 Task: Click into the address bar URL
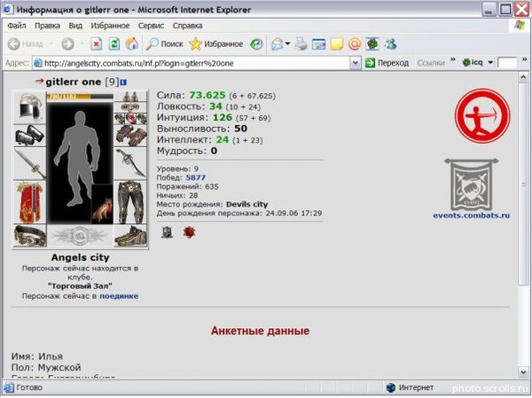[192, 63]
